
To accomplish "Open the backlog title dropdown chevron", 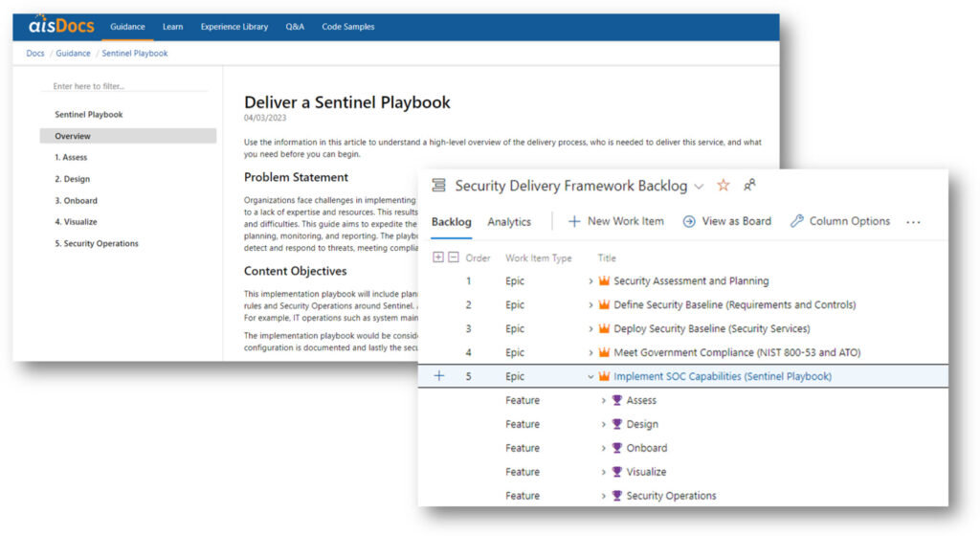I will coord(699,186).
